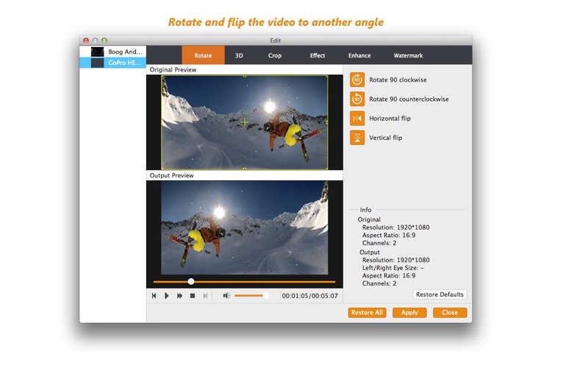Click the video progress slider handle
The height and width of the screenshot is (368, 588).
(191, 281)
